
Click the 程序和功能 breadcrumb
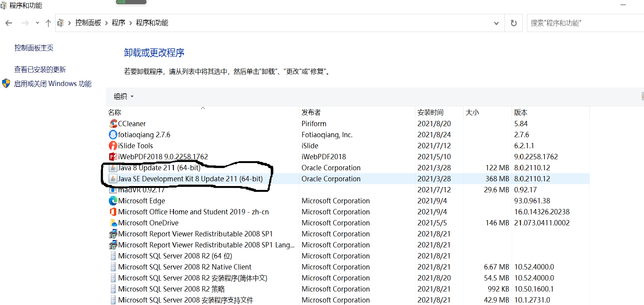(x=152, y=23)
